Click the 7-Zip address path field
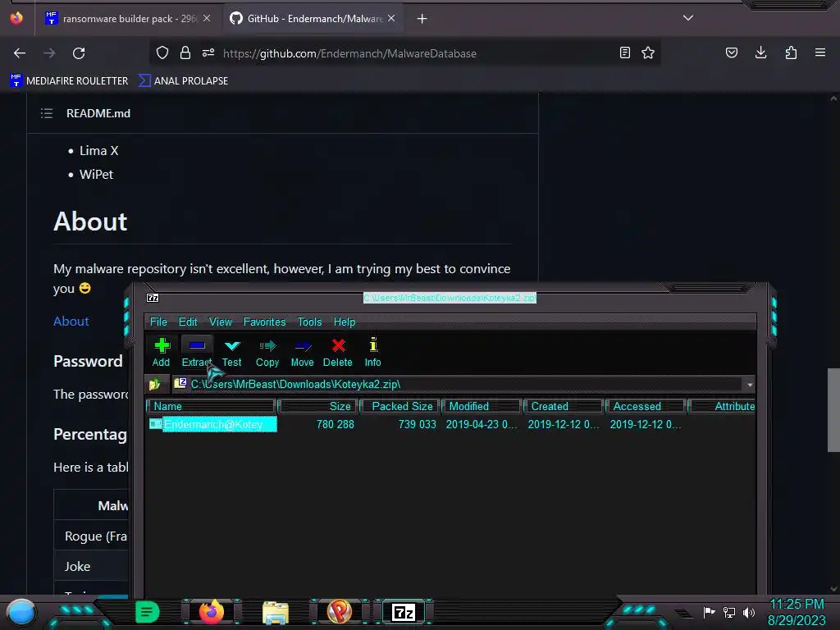Viewport: 840px width, 630px height. pyautogui.click(x=457, y=384)
